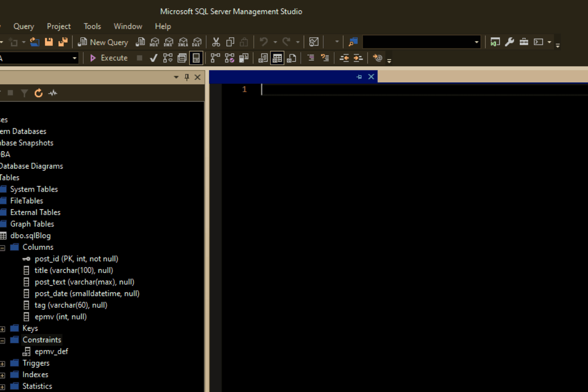Select the Analysis Services MDX Query icon
This screenshot has width=588, height=392.
[x=154, y=42]
